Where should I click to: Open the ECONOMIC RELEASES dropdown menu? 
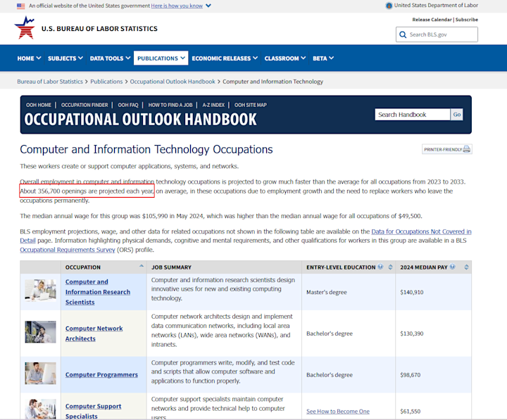[225, 58]
